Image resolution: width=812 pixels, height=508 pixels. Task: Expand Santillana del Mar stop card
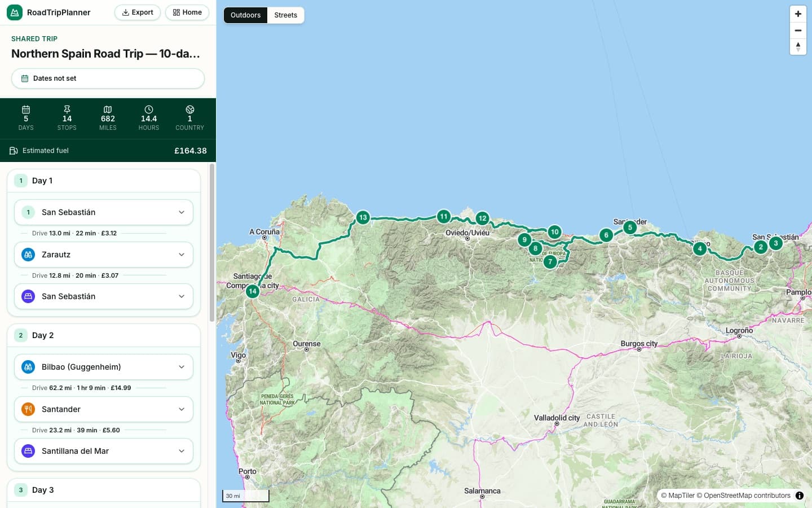104,451
